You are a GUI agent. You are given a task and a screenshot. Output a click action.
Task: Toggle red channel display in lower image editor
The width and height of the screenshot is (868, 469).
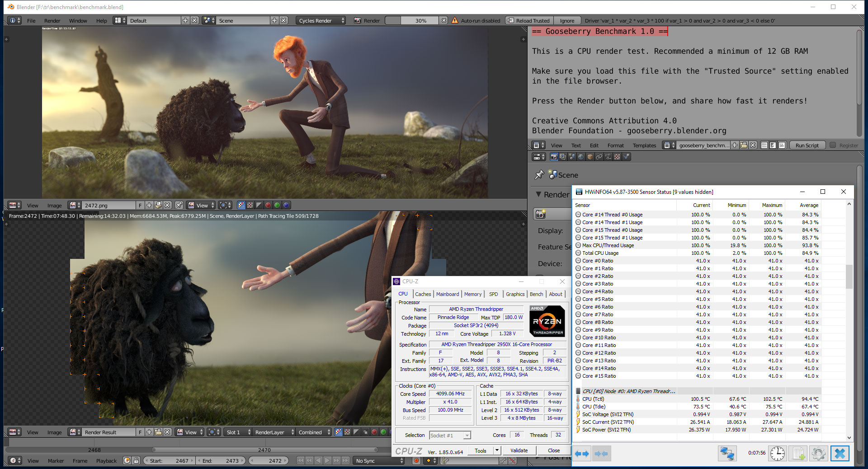pyautogui.click(x=374, y=432)
